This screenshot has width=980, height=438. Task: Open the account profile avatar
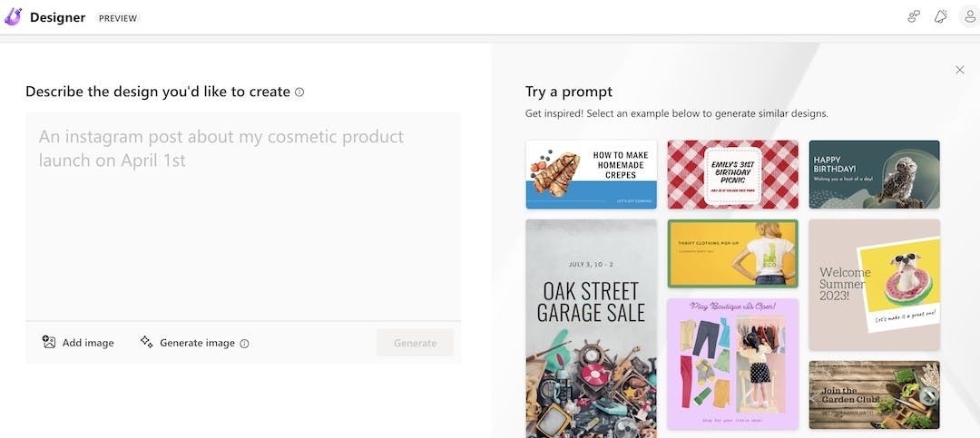pos(967,17)
